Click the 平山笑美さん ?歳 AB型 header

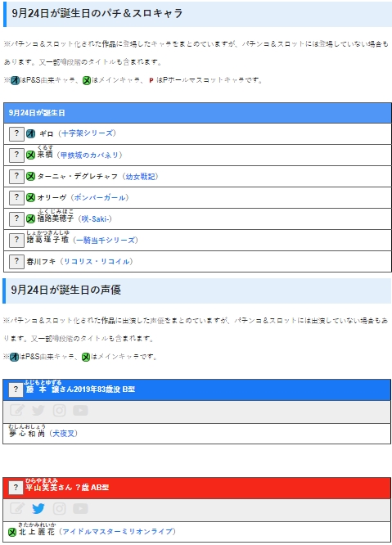[x=196, y=488]
